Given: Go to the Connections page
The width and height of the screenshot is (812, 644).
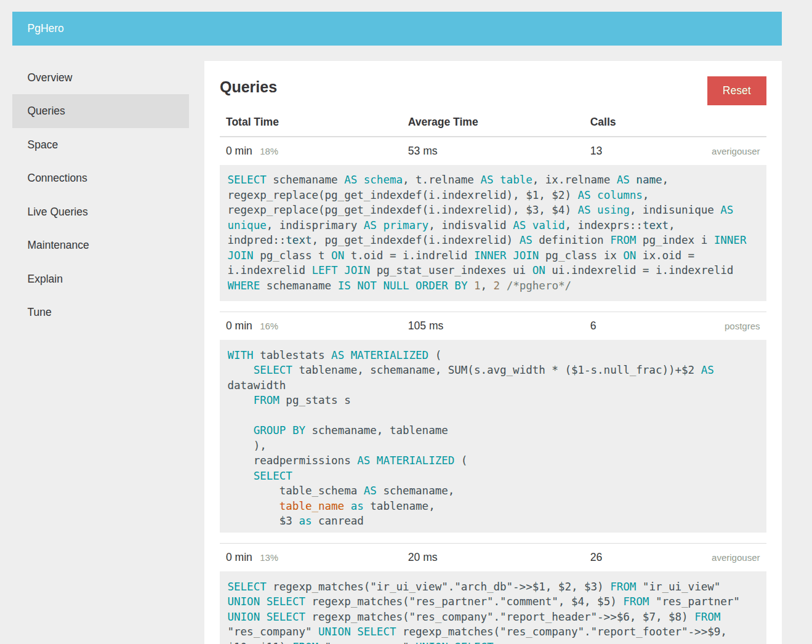Looking at the screenshot, I should tap(57, 178).
